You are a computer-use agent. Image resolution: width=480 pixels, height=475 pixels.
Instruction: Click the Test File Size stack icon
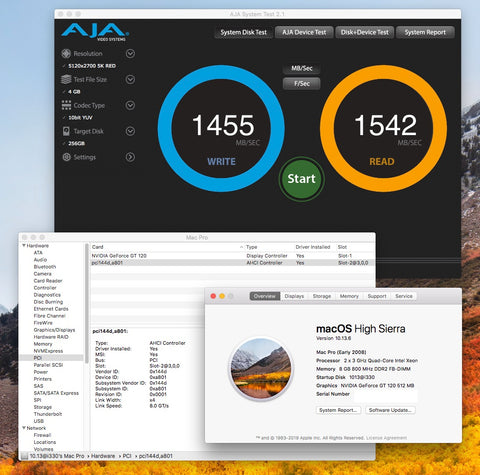click(x=66, y=79)
